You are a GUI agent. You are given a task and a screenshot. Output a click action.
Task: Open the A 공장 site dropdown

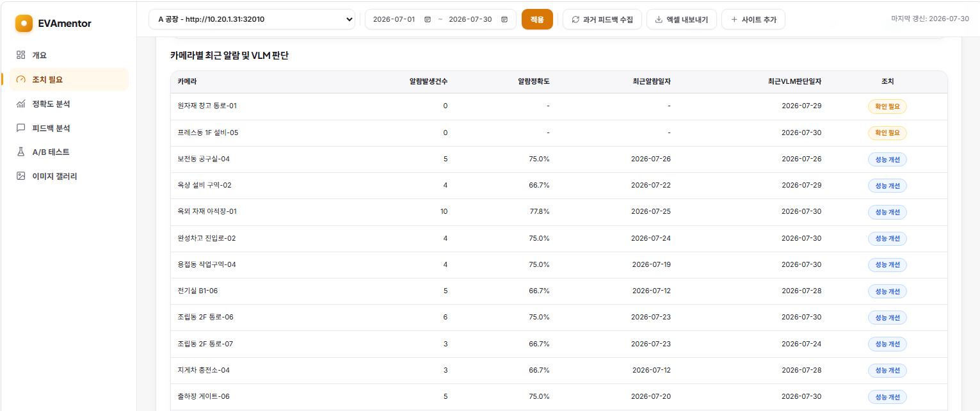coord(252,19)
